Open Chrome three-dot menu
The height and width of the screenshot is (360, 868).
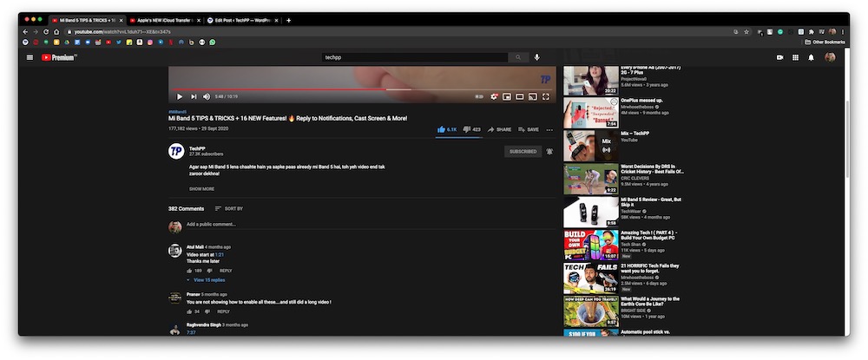point(843,32)
